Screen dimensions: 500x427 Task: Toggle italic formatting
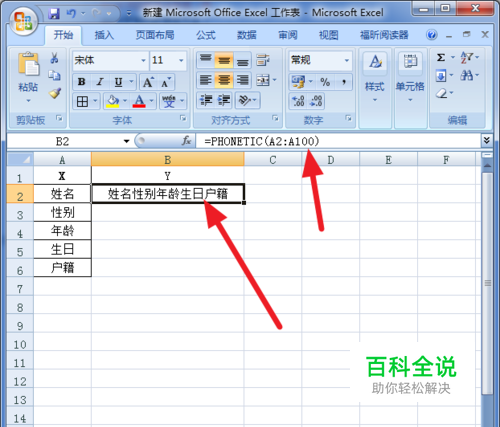(x=99, y=82)
